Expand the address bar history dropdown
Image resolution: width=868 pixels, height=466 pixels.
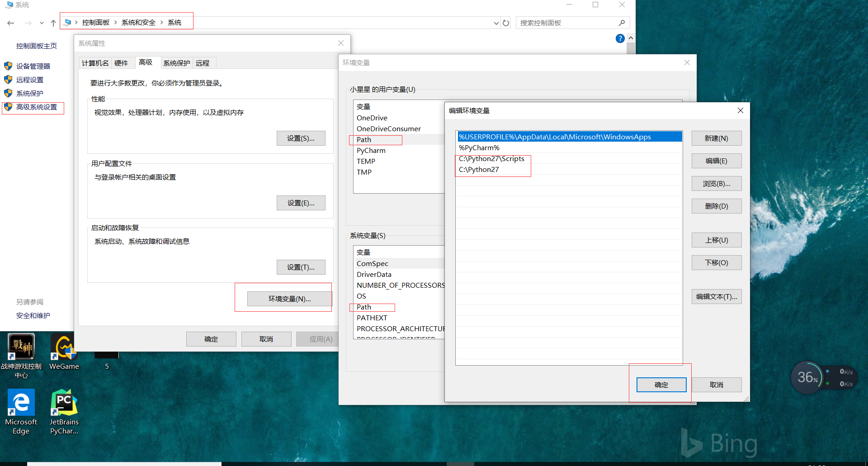pos(495,23)
